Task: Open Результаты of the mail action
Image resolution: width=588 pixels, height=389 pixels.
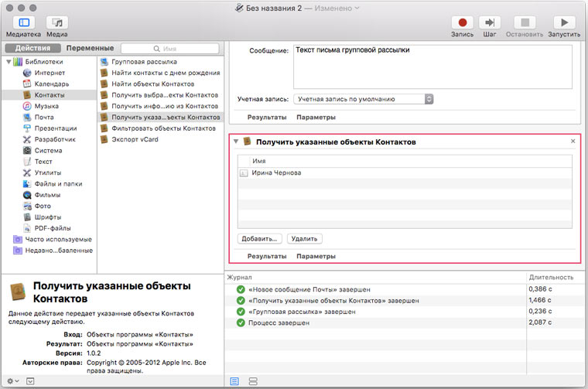Action: click(x=267, y=118)
